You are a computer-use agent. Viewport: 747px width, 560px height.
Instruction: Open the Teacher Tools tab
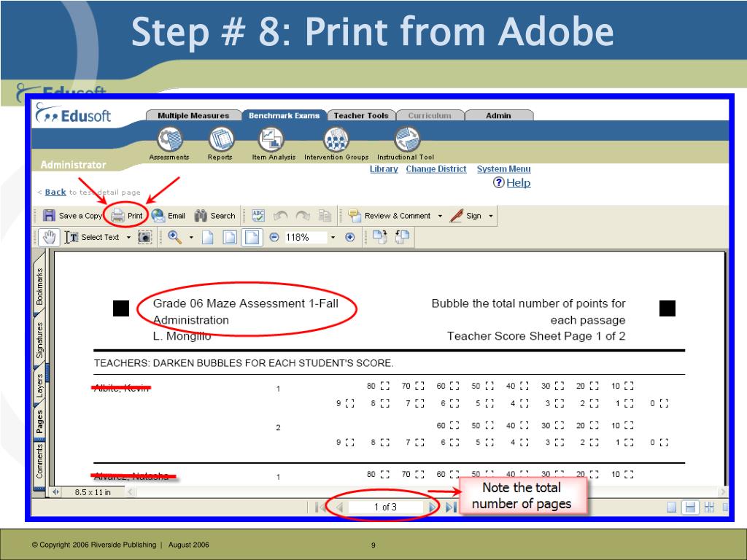361,115
